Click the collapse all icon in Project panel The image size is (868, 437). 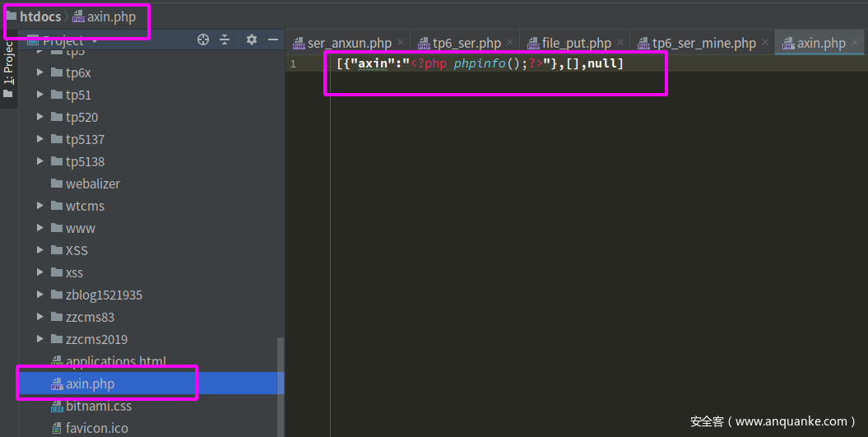(225, 40)
